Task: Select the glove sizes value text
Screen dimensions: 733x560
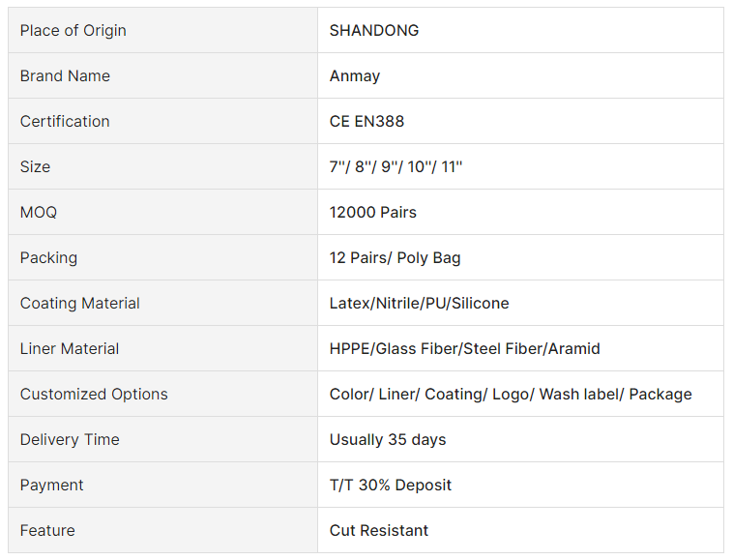Action: [x=396, y=166]
